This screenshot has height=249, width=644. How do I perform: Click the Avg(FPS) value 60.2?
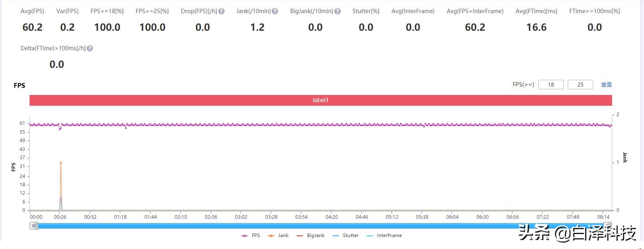click(32, 27)
